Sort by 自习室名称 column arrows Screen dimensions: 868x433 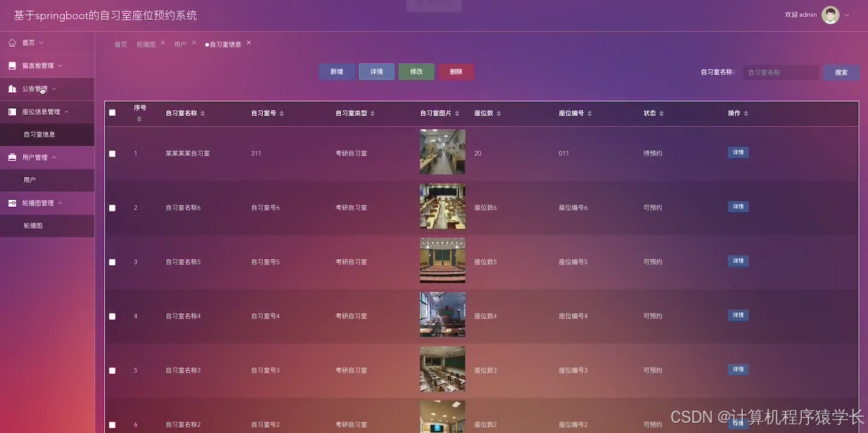[203, 114]
